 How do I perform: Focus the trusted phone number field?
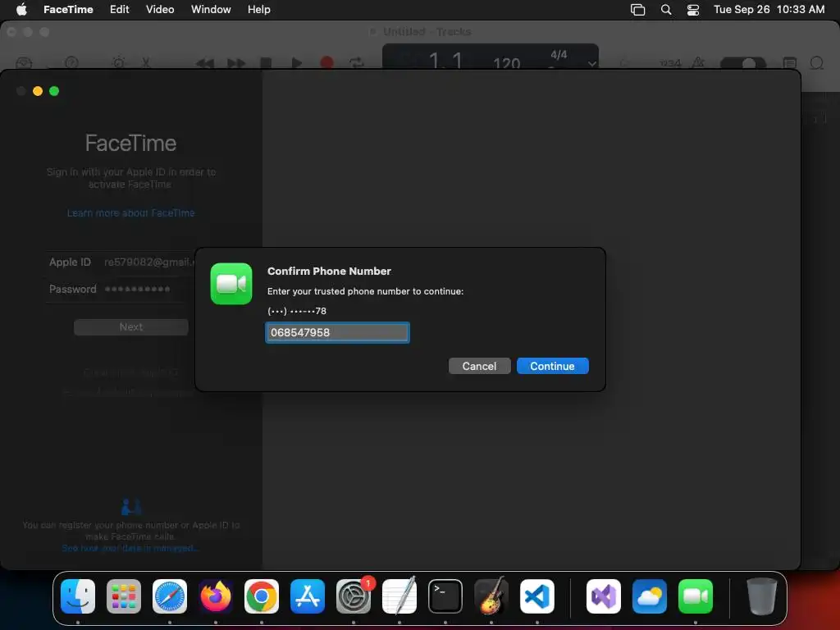[x=337, y=332]
